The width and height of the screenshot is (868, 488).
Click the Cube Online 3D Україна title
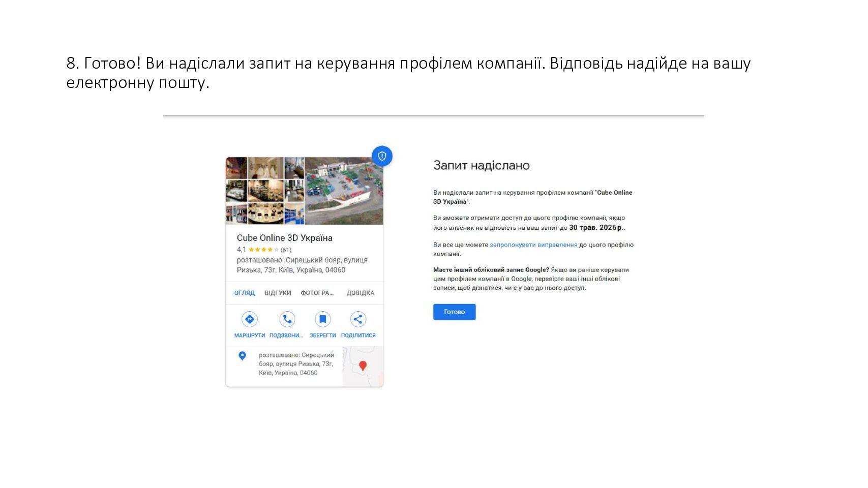(285, 238)
